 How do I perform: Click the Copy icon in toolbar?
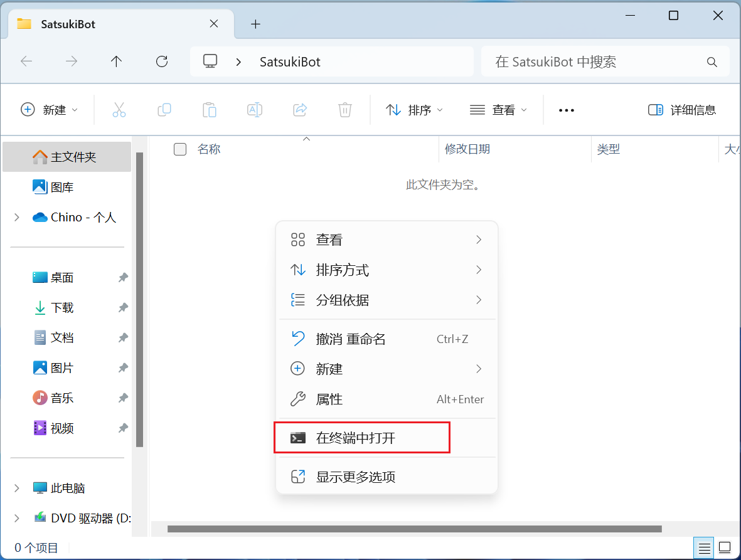pyautogui.click(x=164, y=110)
